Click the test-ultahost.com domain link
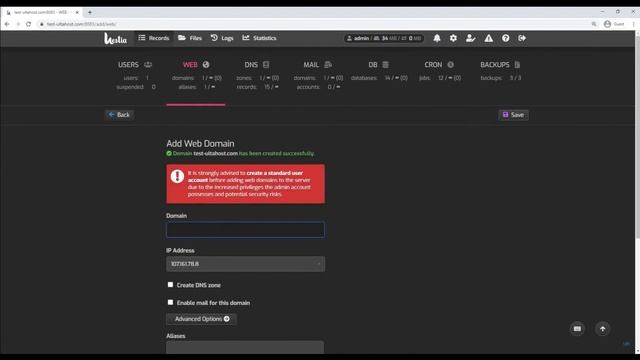Image resolution: width=640 pixels, height=360 pixels. tap(216, 153)
